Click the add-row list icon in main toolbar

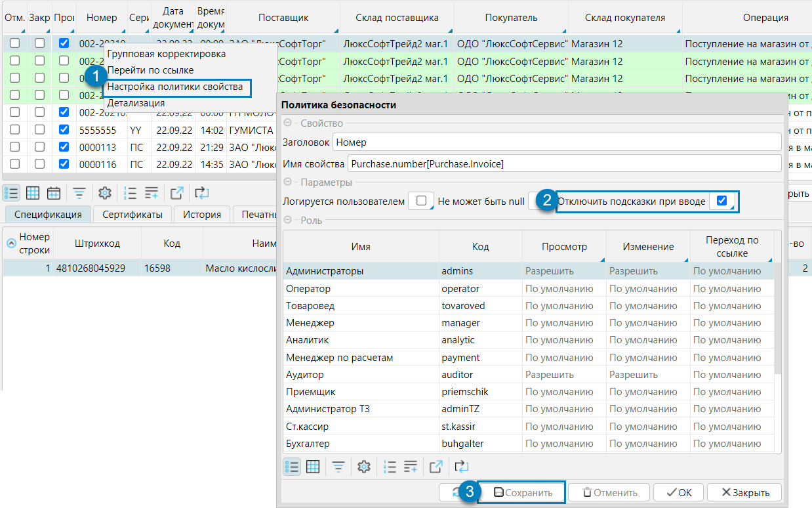pyautogui.click(x=152, y=193)
